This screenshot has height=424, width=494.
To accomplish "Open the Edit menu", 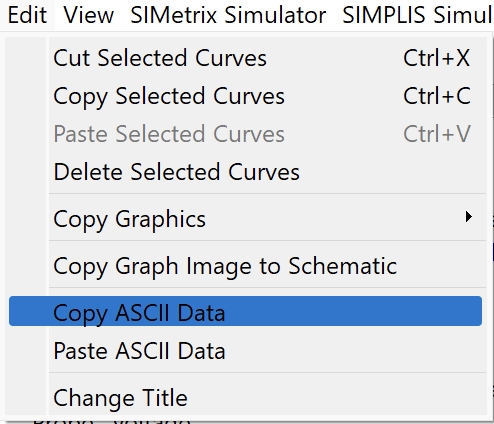I will point(27,15).
